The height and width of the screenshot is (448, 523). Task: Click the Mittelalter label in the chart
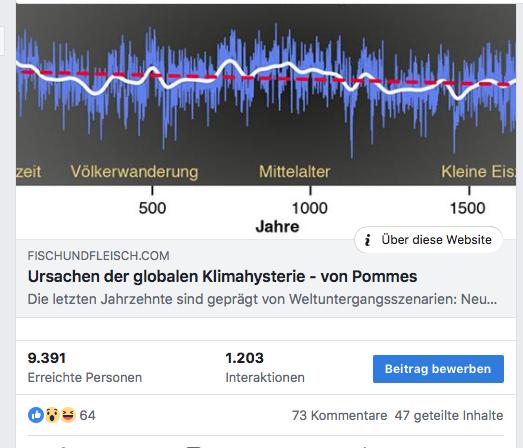coord(295,172)
